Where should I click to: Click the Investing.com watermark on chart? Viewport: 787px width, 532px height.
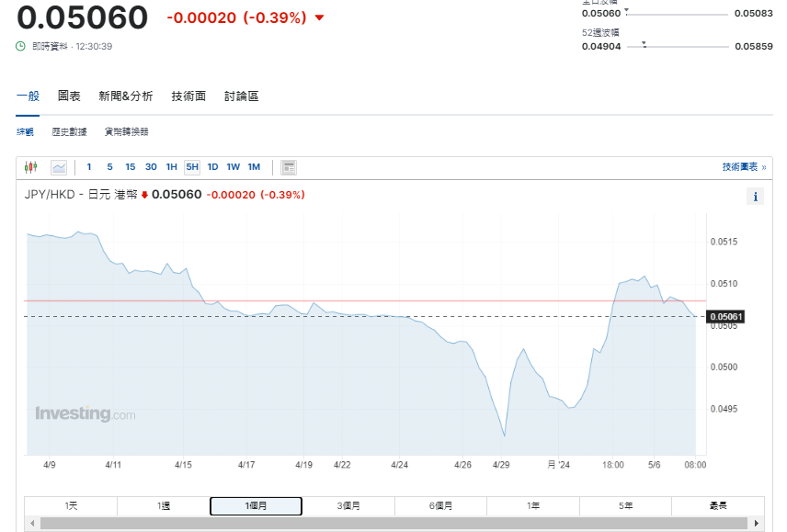(85, 413)
